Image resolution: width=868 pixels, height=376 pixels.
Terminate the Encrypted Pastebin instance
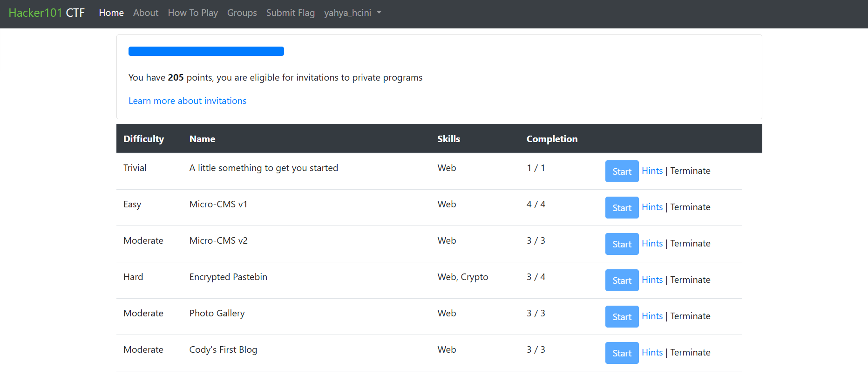[x=691, y=280]
